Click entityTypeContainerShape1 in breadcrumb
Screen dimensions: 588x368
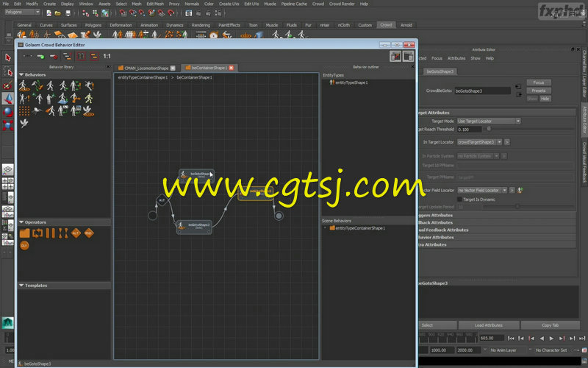pos(143,77)
